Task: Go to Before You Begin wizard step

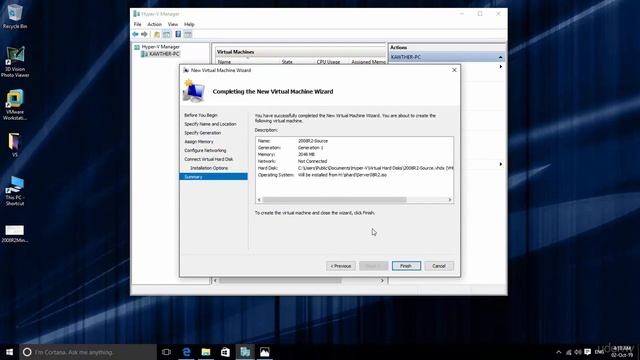Action: point(201,116)
